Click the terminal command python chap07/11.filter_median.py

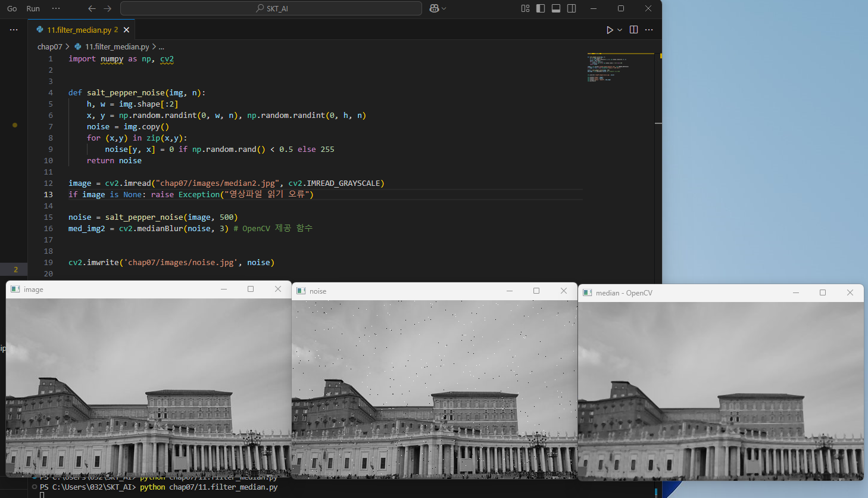pyautogui.click(x=208, y=487)
